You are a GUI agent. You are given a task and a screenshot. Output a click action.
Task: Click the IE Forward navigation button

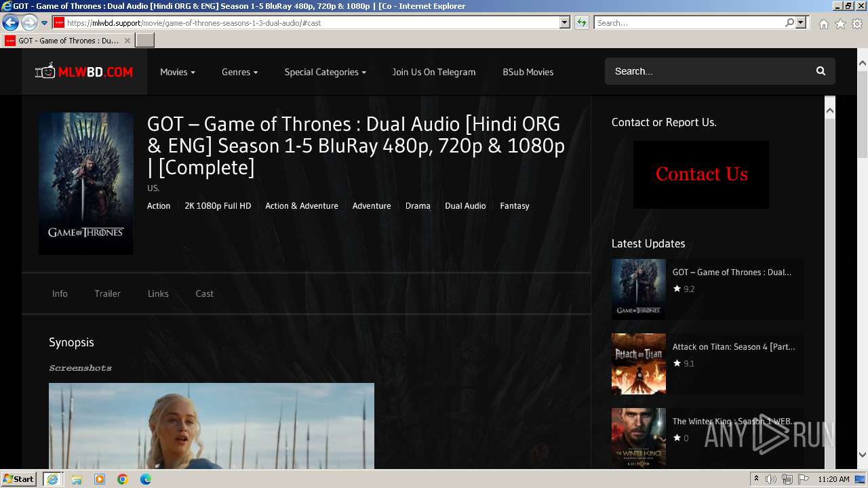pos(28,23)
